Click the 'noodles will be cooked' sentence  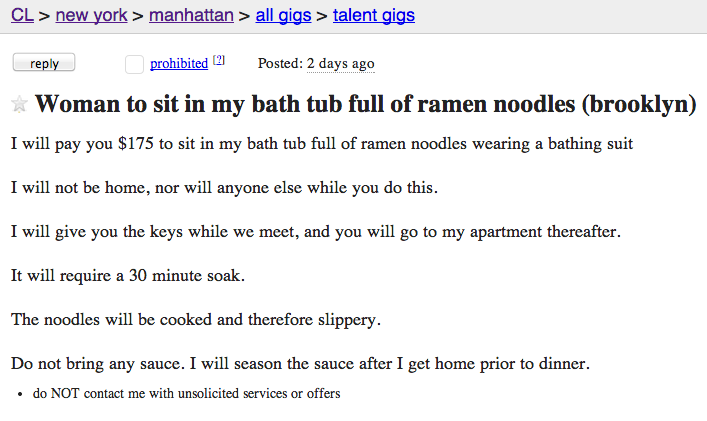(x=196, y=320)
